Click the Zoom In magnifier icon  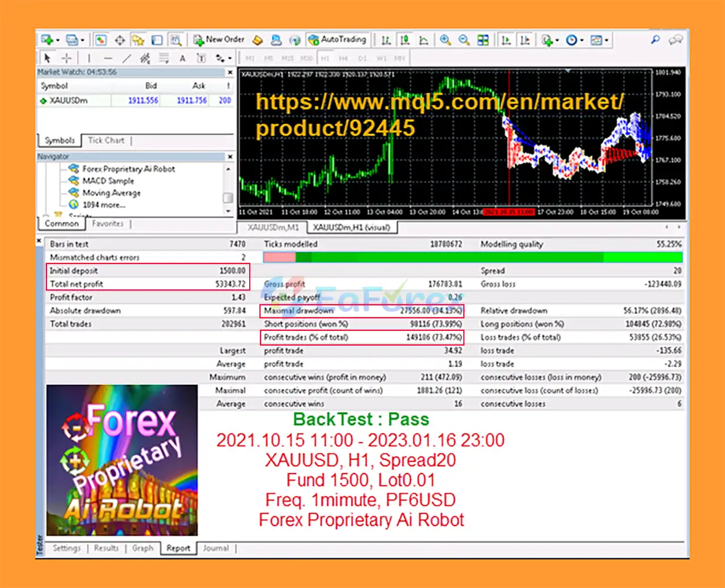445,40
